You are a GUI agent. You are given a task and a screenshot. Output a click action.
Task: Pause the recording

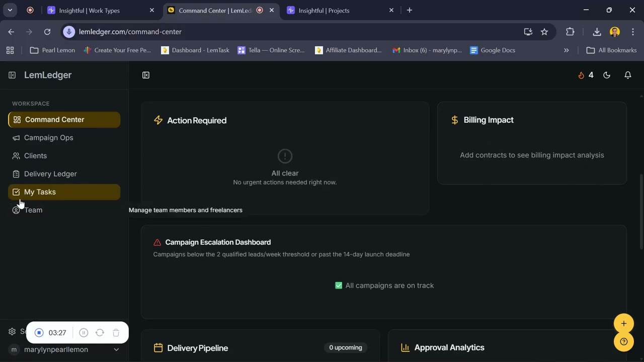(84, 333)
